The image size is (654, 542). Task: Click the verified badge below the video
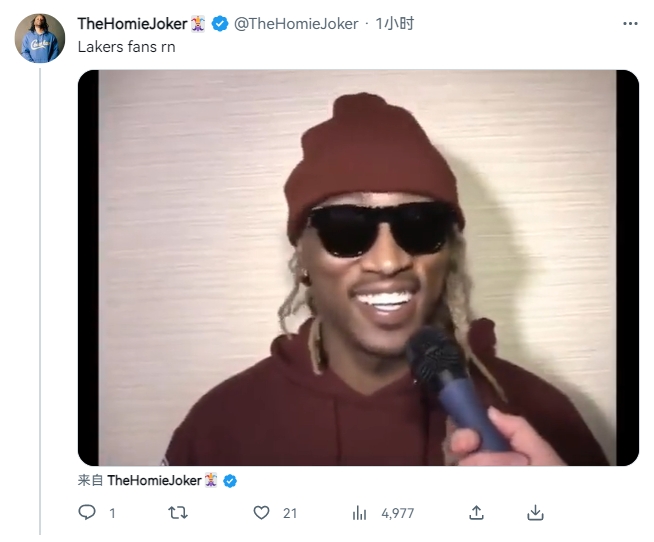click(x=230, y=481)
